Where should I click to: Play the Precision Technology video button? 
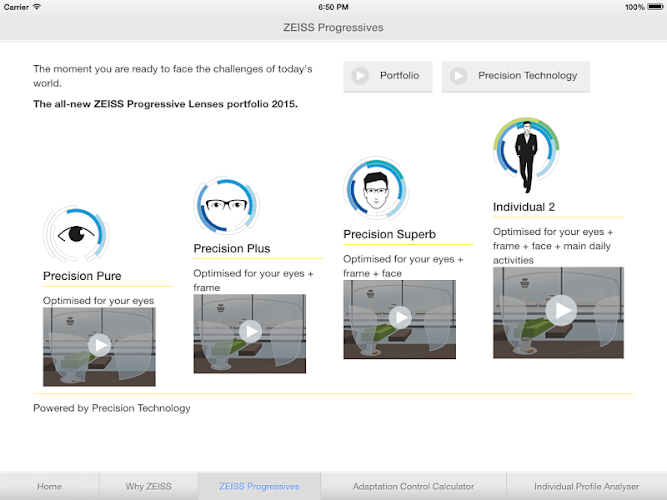(x=516, y=76)
